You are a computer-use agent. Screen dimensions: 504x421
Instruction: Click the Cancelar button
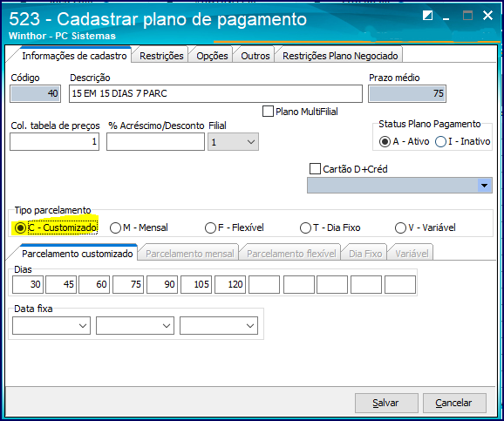[x=454, y=403]
